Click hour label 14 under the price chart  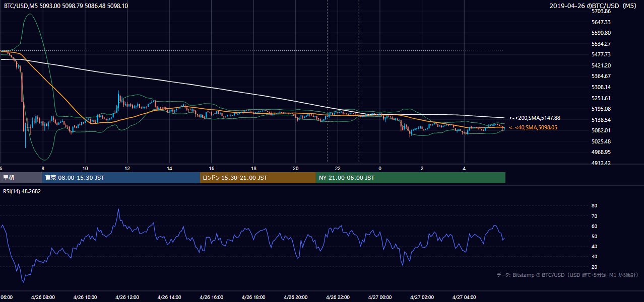[x=169, y=169]
